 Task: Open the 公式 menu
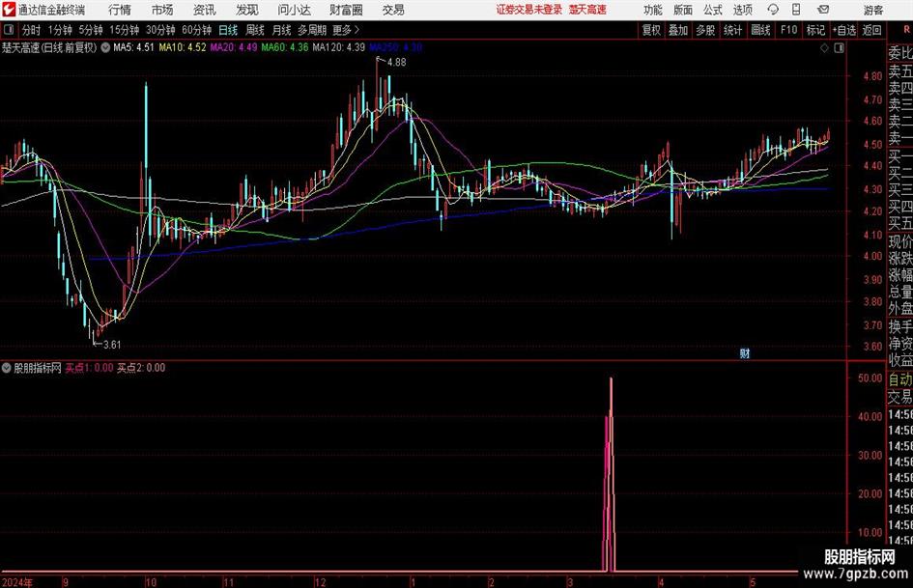click(713, 10)
